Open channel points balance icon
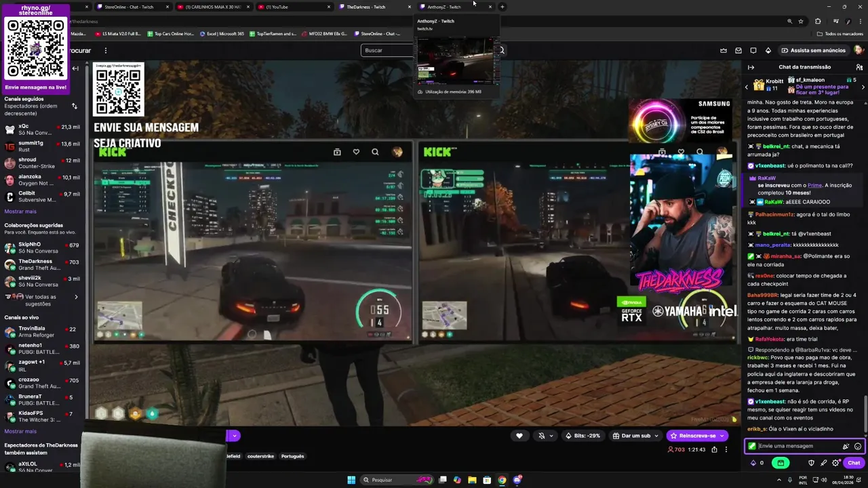Screen dimensions: 868x488 pyautogui.click(x=757, y=463)
